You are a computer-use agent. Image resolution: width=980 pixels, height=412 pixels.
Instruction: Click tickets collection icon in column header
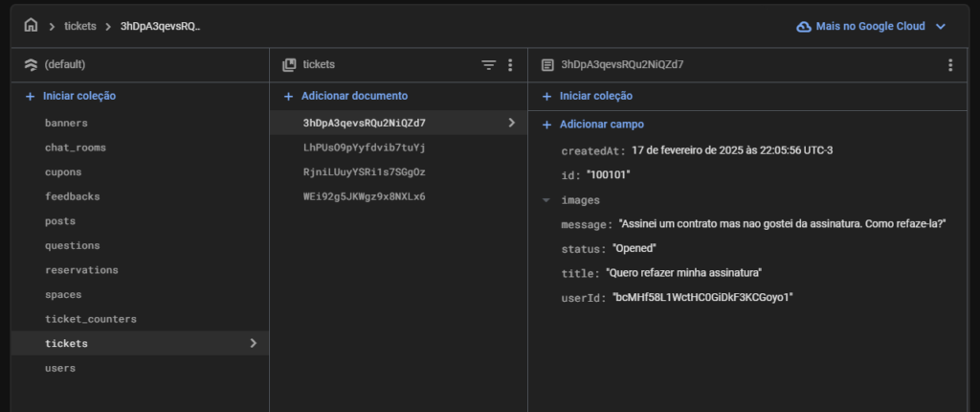click(289, 64)
